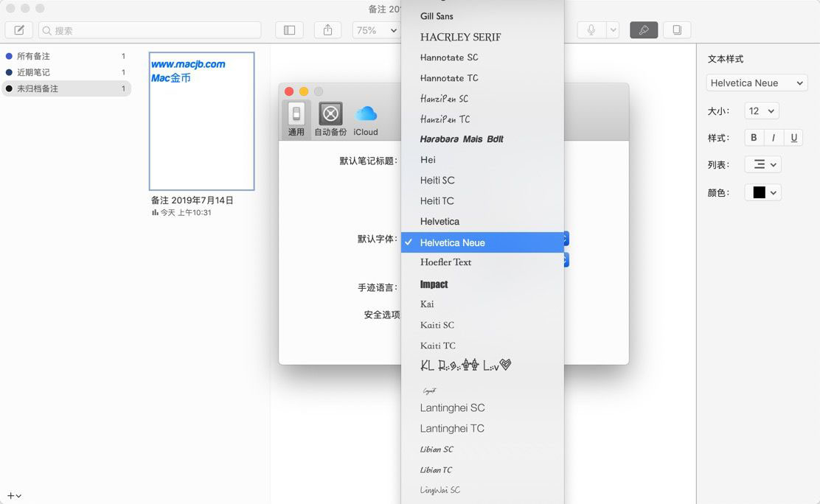This screenshot has width=820, height=504.
Task: Choose HACRLEY SERIF font
Action: click(x=482, y=37)
